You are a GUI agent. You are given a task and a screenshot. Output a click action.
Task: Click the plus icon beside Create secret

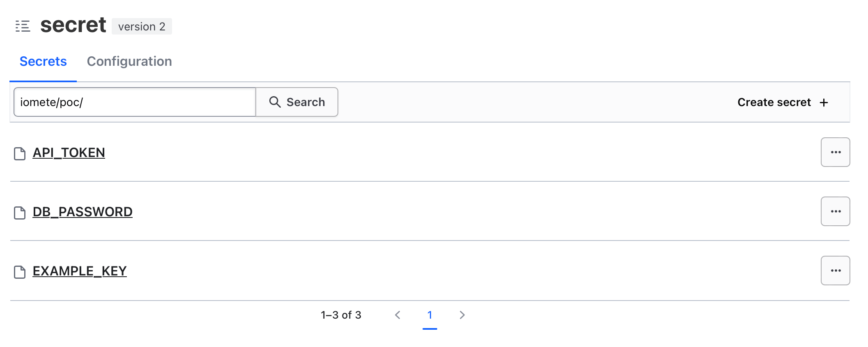(x=824, y=102)
